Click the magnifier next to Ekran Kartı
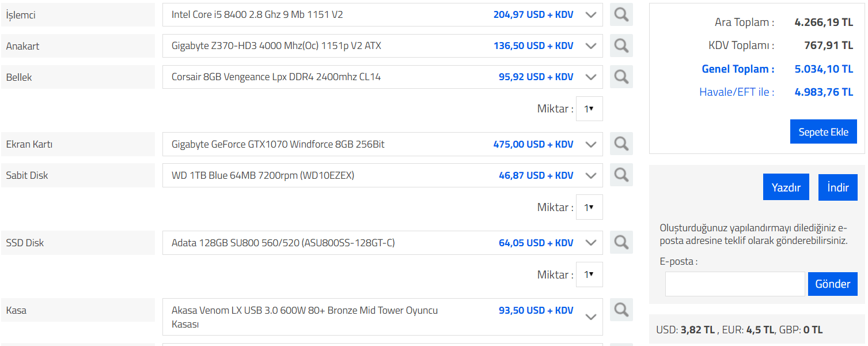This screenshot has width=868, height=346. (621, 144)
